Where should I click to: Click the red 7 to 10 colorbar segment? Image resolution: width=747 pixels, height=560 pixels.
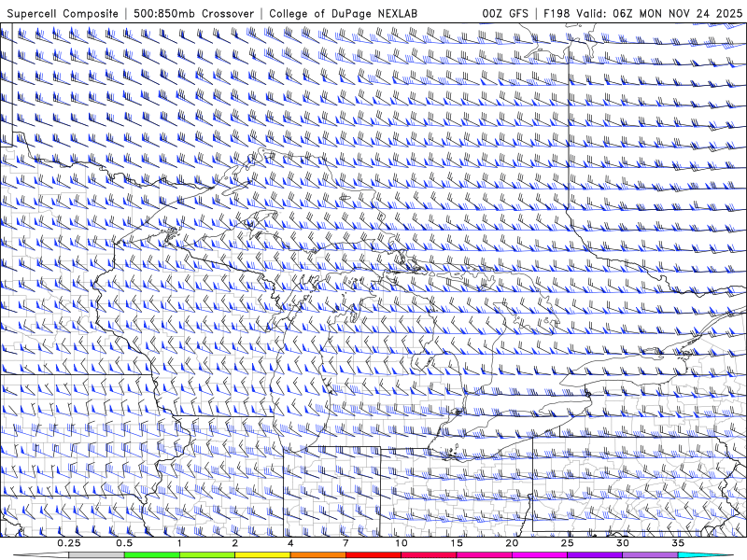(x=373, y=555)
